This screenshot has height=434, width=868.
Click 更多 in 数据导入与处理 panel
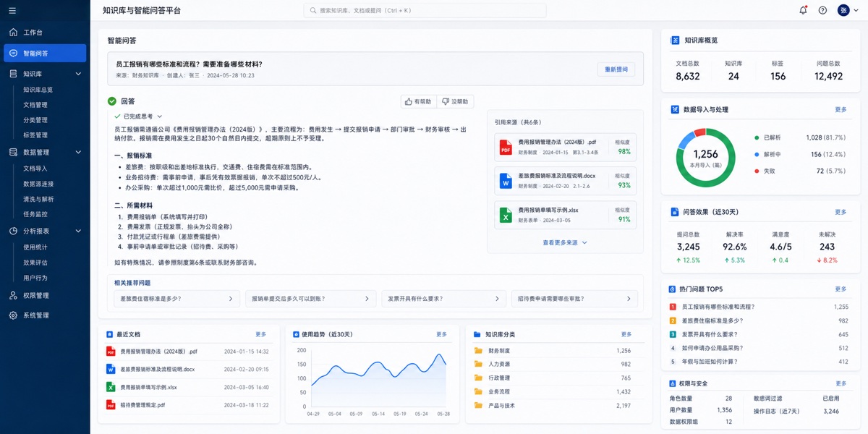[841, 110]
